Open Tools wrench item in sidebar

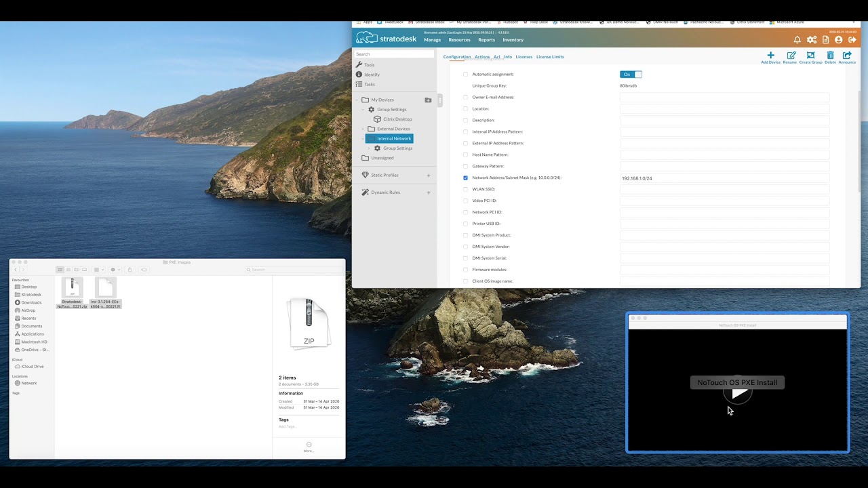click(x=365, y=65)
